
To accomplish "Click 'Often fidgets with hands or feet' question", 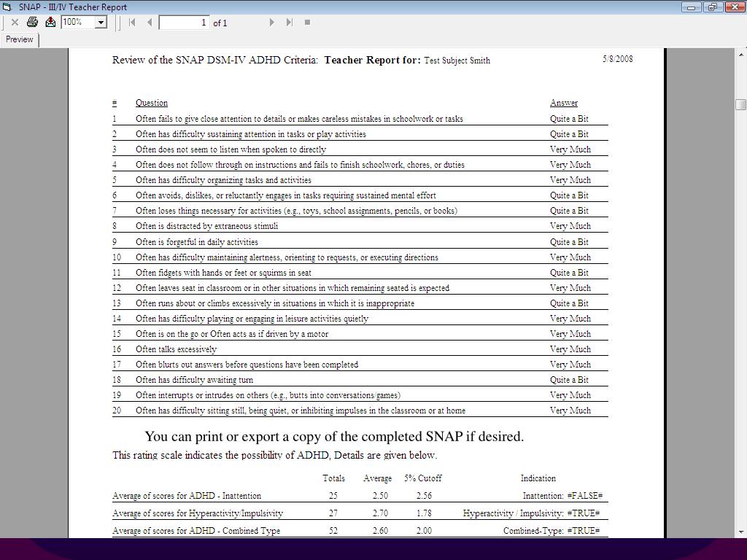I will point(223,273).
